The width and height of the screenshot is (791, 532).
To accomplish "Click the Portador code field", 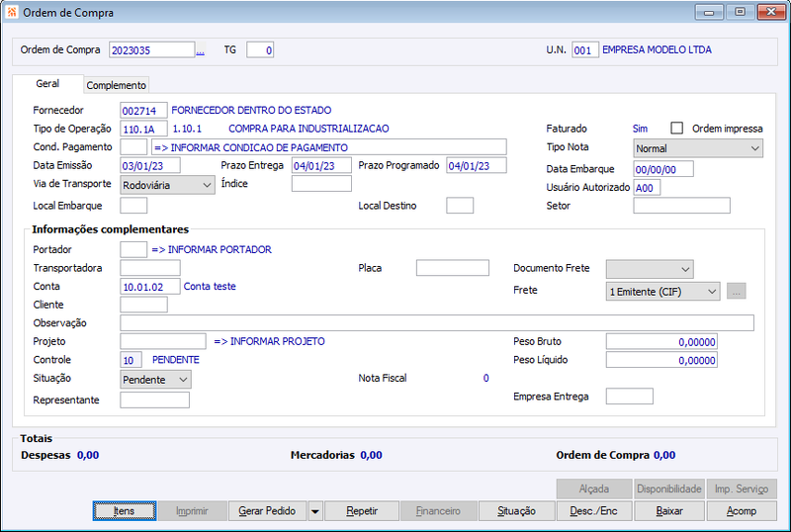I will point(133,249).
